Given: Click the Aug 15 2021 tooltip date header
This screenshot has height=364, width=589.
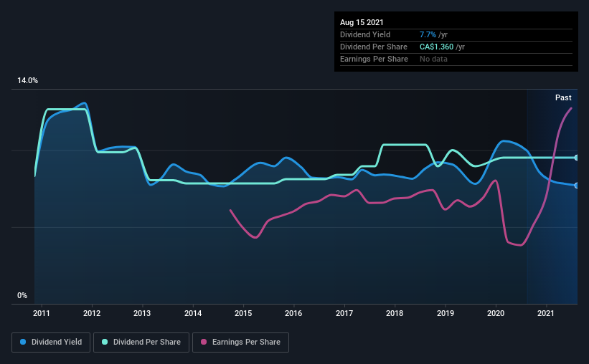Looking at the screenshot, I should (x=362, y=22).
